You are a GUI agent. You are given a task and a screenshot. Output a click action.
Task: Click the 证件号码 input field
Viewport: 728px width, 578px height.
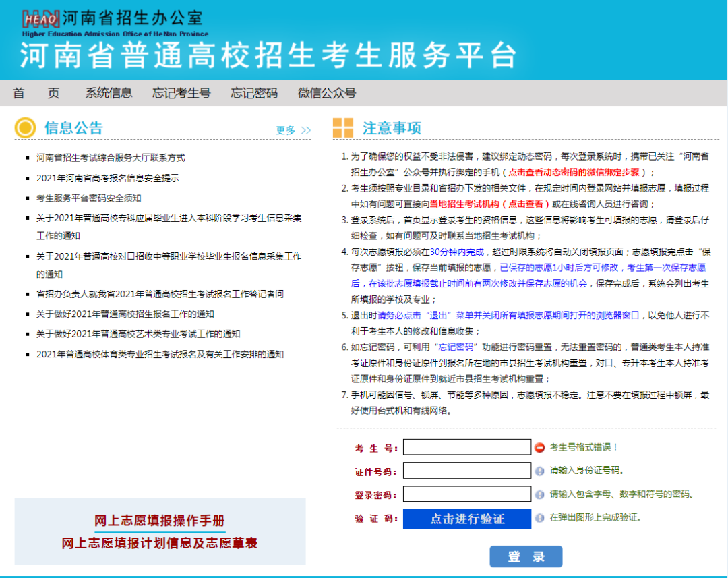[466, 471]
